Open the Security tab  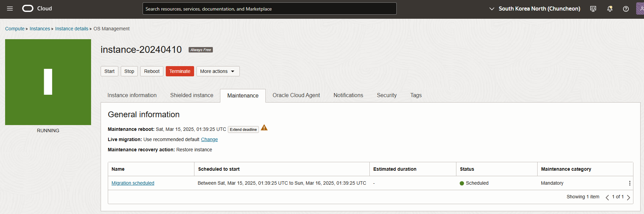point(387,95)
